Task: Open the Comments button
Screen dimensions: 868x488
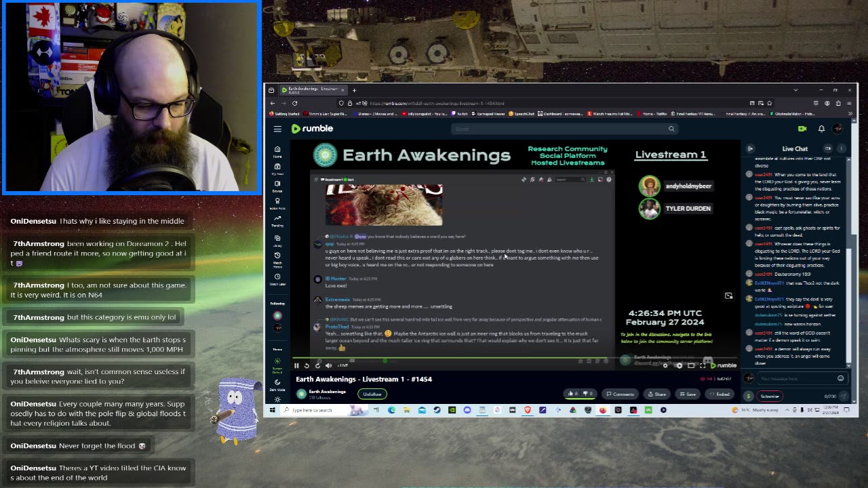Action: point(620,394)
